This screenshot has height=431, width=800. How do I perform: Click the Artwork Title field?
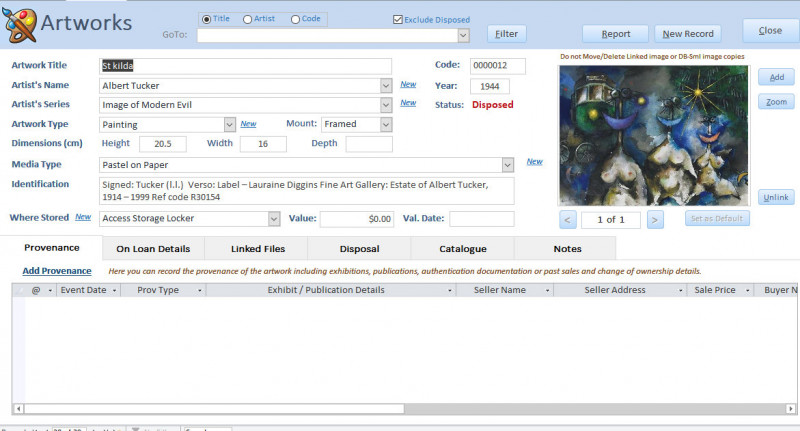(x=245, y=66)
